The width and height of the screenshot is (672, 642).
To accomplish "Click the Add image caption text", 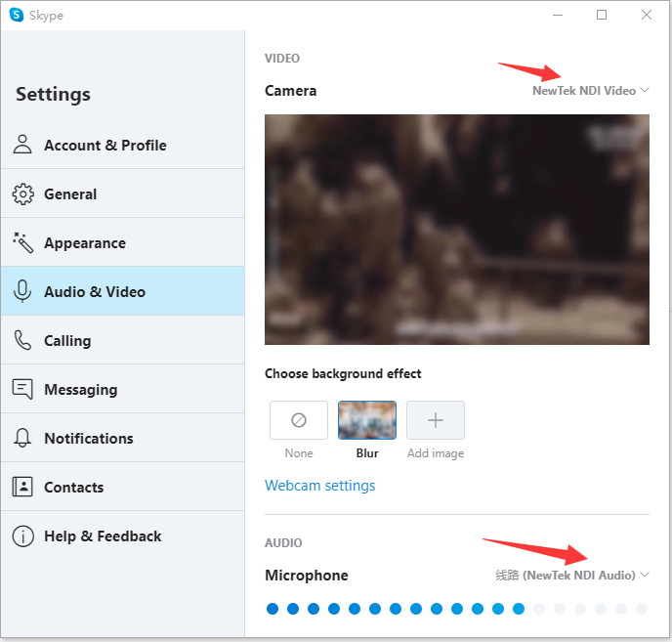I will [436, 453].
